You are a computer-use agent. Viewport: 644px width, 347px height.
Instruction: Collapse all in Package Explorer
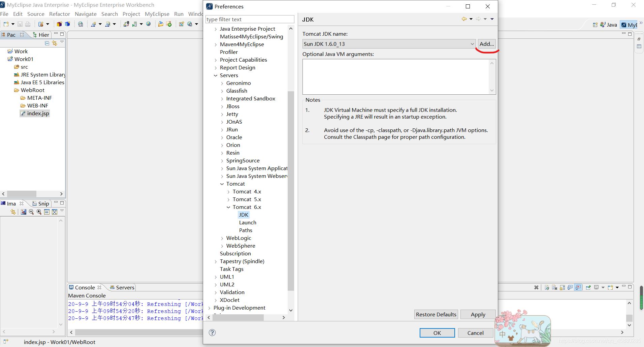point(47,43)
